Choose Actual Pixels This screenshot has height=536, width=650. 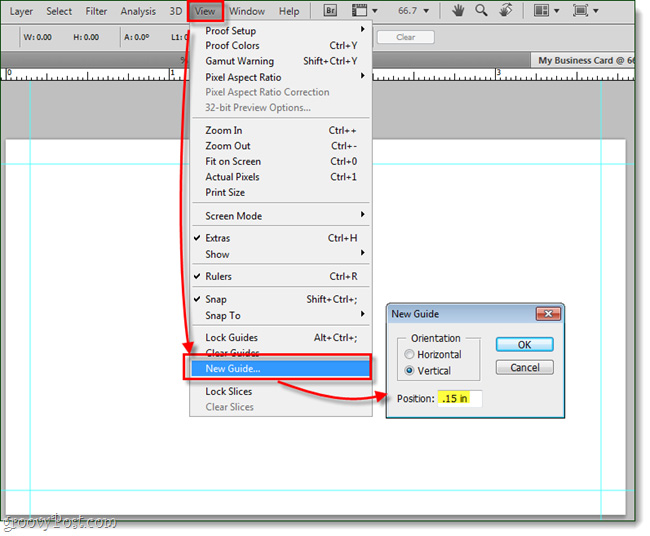point(281,177)
